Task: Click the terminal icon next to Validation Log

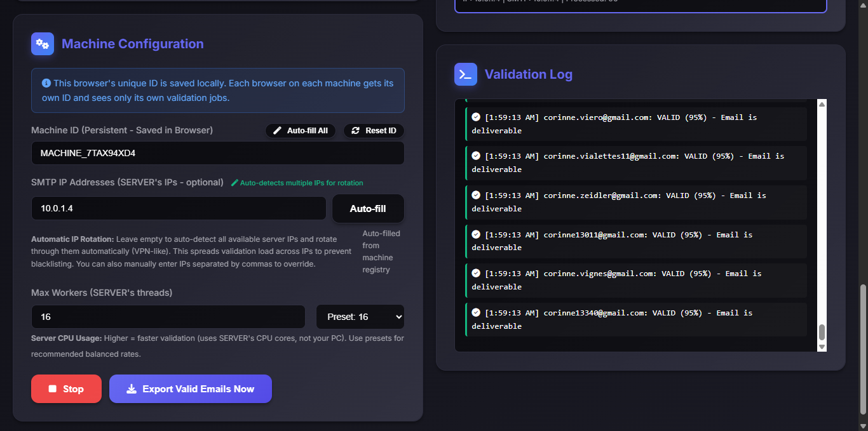Action: coord(465,74)
